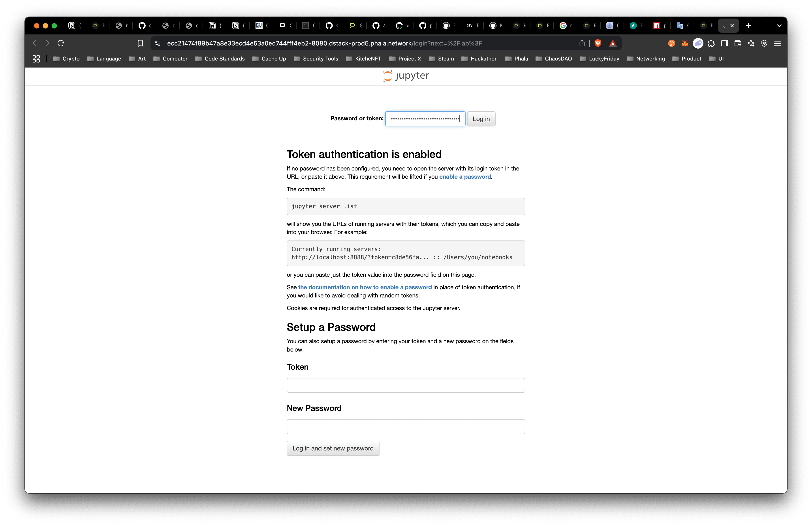Click the New Password input field
The image size is (812, 526).
pos(406,427)
